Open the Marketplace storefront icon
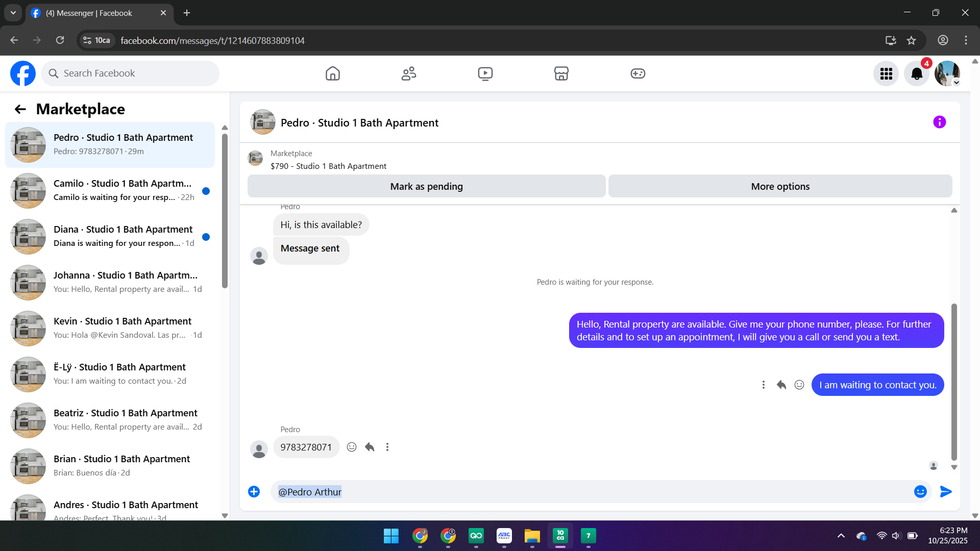The image size is (980, 551). pyautogui.click(x=561, y=73)
